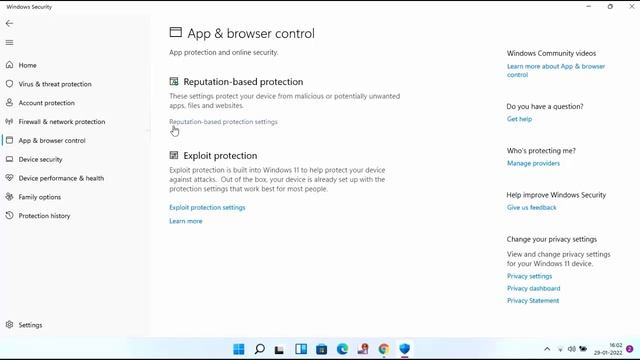Launch Google Chrome from the taskbar
The height and width of the screenshot is (360, 640).
(x=384, y=349)
